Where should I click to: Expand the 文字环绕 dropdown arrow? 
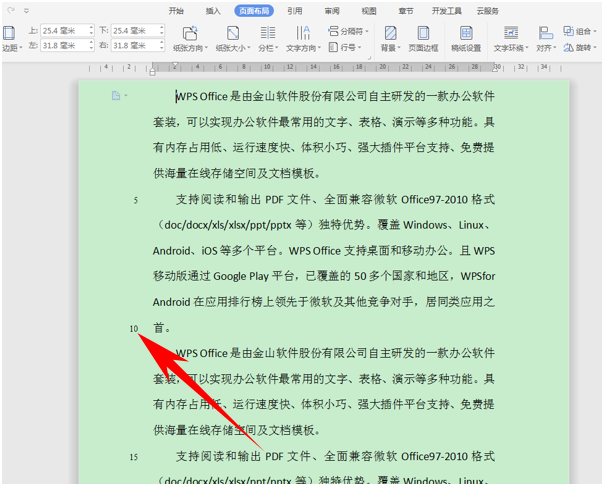tap(527, 48)
